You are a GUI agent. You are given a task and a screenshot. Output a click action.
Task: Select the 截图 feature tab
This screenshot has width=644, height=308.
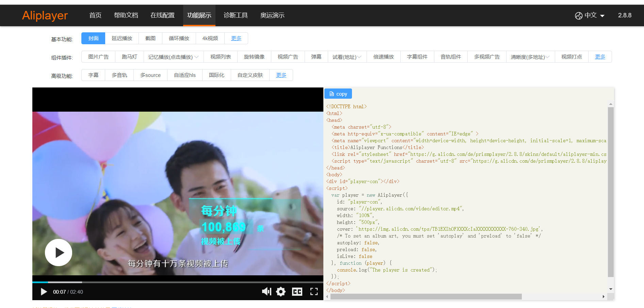[150, 38]
